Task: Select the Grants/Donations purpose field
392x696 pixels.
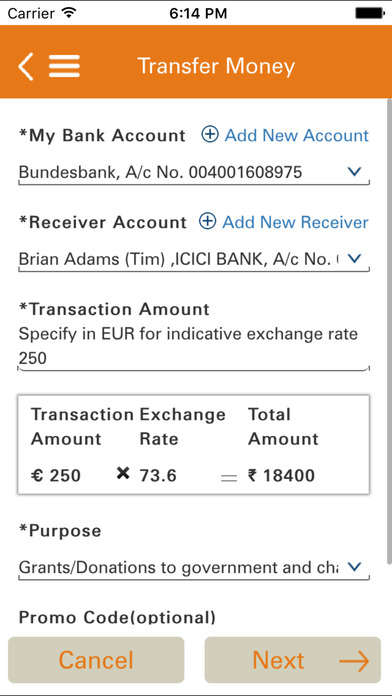Action: coord(194,568)
